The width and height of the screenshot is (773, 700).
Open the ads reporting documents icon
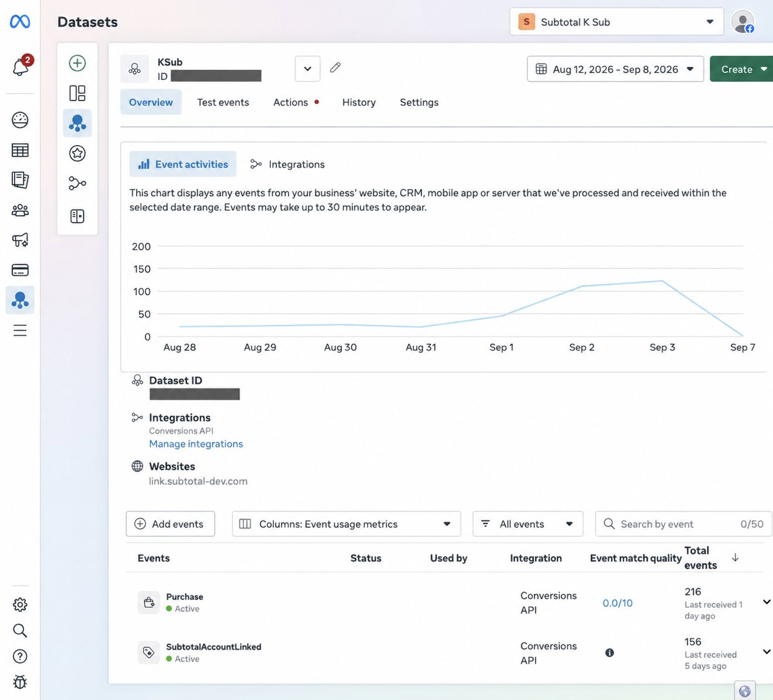click(20, 180)
